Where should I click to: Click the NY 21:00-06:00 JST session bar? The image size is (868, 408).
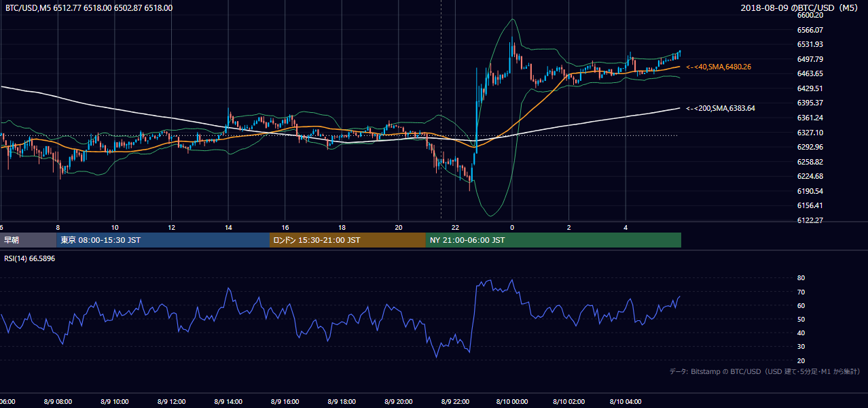click(554, 240)
